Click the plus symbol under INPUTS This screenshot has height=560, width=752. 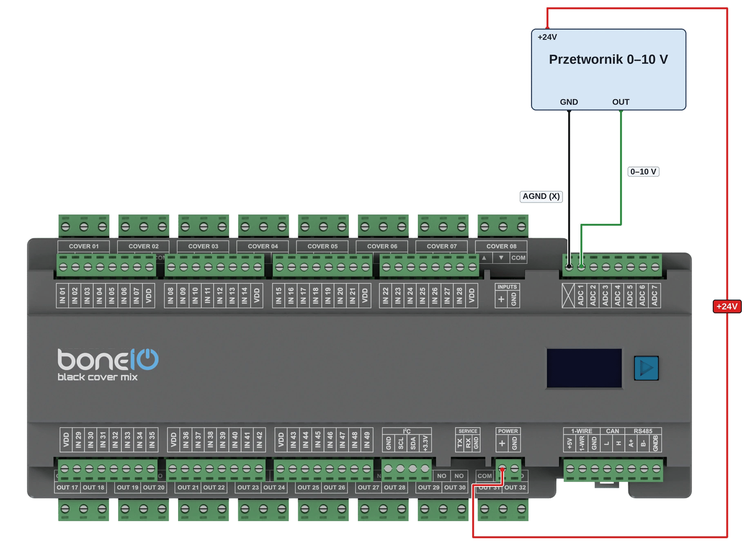(x=501, y=299)
